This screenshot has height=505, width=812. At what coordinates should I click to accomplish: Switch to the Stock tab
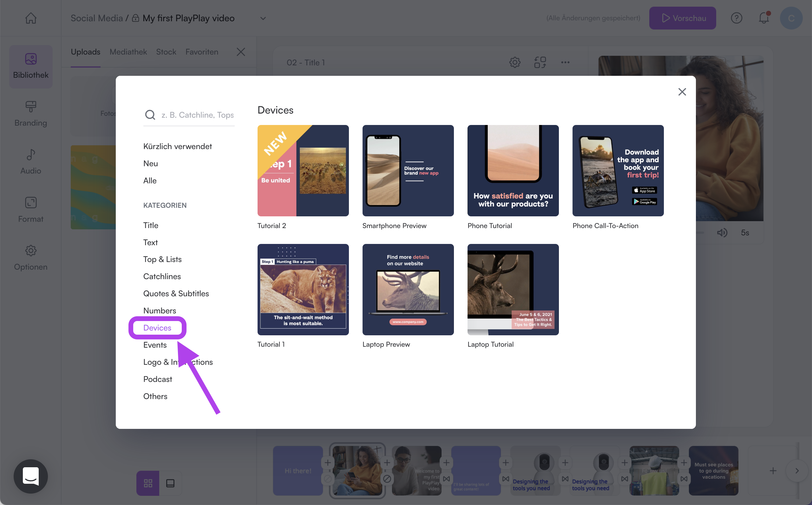[166, 52]
